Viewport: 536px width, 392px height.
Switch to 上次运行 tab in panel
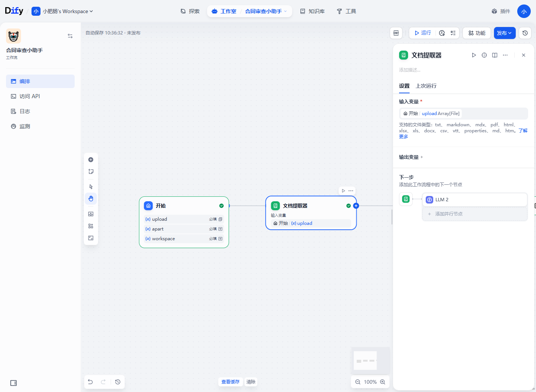tap(426, 86)
